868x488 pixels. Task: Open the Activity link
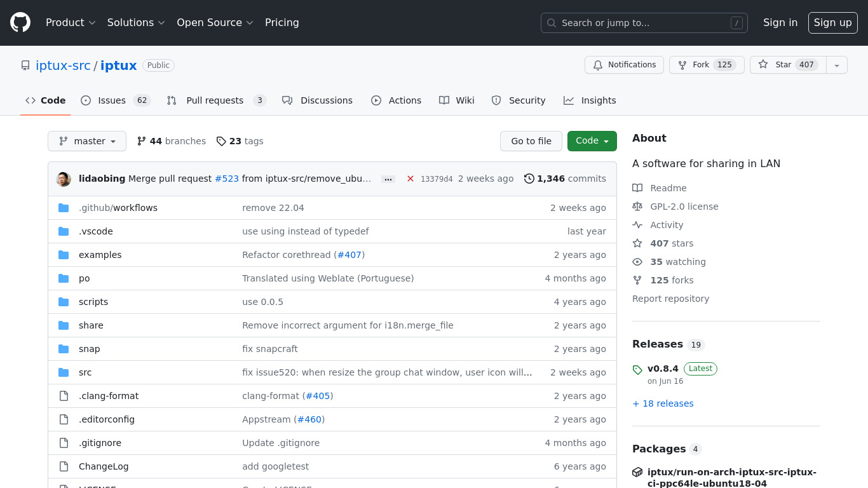[x=658, y=225]
